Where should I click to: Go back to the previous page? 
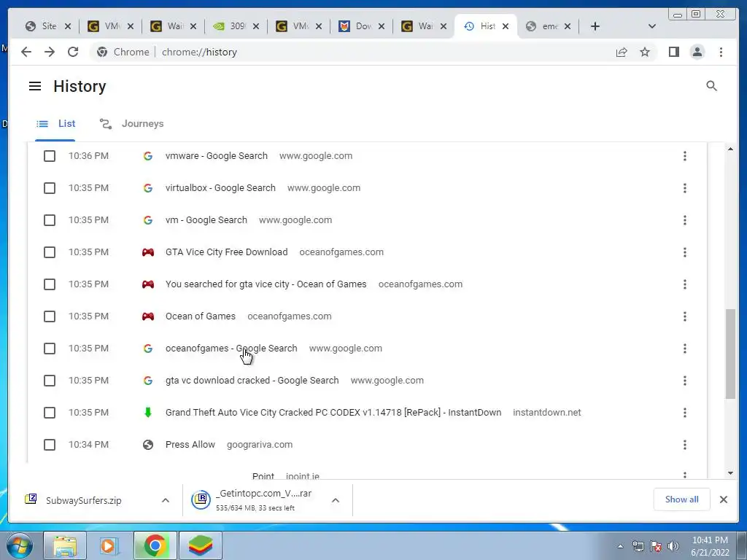tap(26, 52)
